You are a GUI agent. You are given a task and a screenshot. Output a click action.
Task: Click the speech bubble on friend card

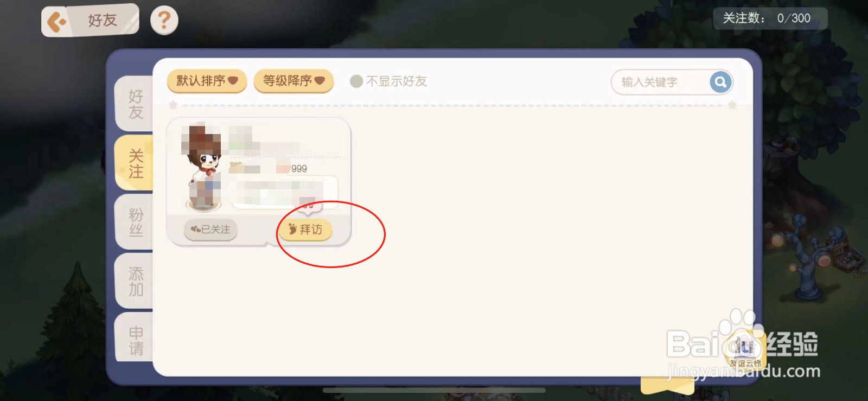(284, 193)
